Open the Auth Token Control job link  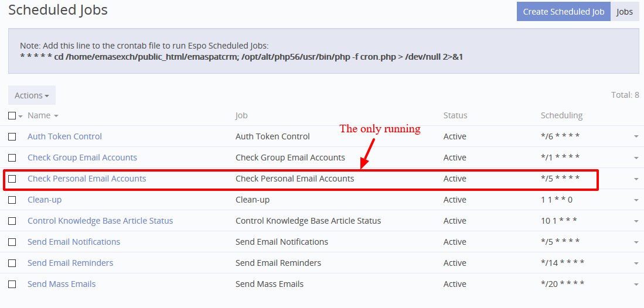coord(64,136)
